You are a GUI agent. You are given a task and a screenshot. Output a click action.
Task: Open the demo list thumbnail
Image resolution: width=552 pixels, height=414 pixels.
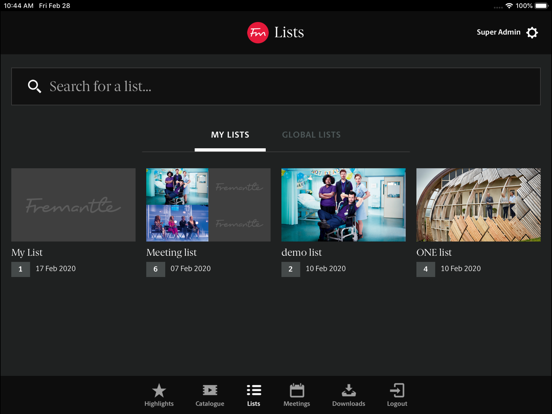[x=343, y=205]
